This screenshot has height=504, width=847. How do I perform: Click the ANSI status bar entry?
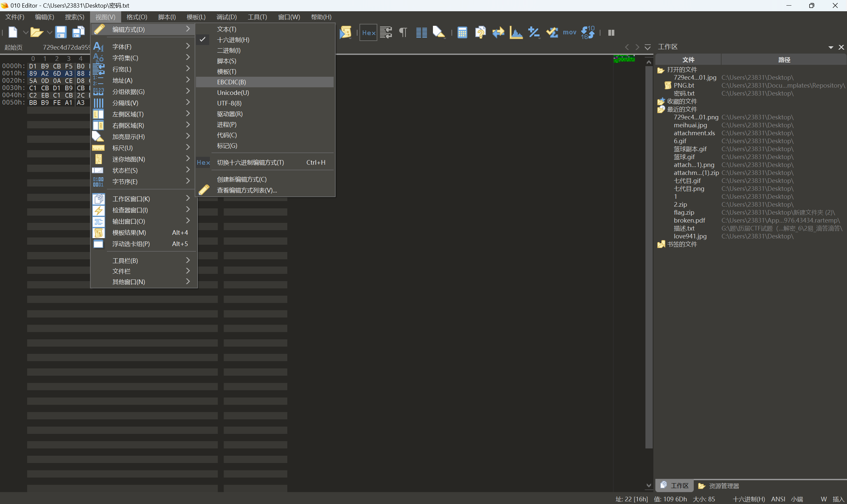click(x=778, y=499)
